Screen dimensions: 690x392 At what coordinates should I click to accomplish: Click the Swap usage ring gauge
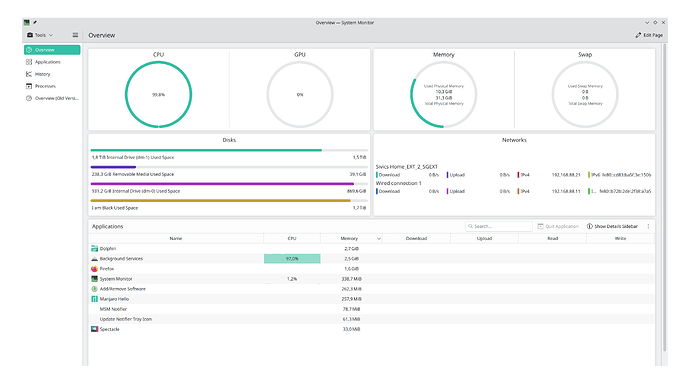585,94
